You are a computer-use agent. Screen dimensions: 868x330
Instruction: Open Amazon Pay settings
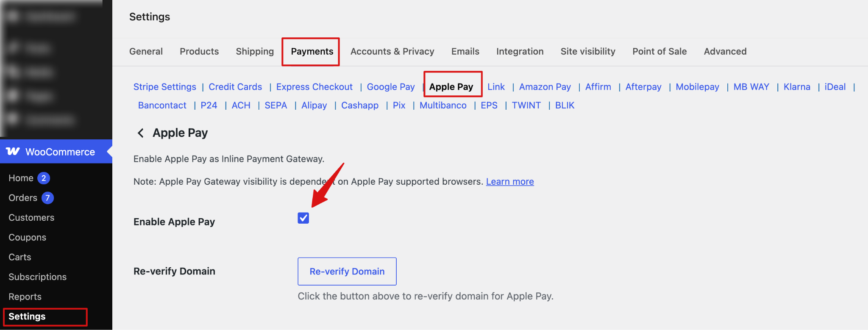(545, 87)
